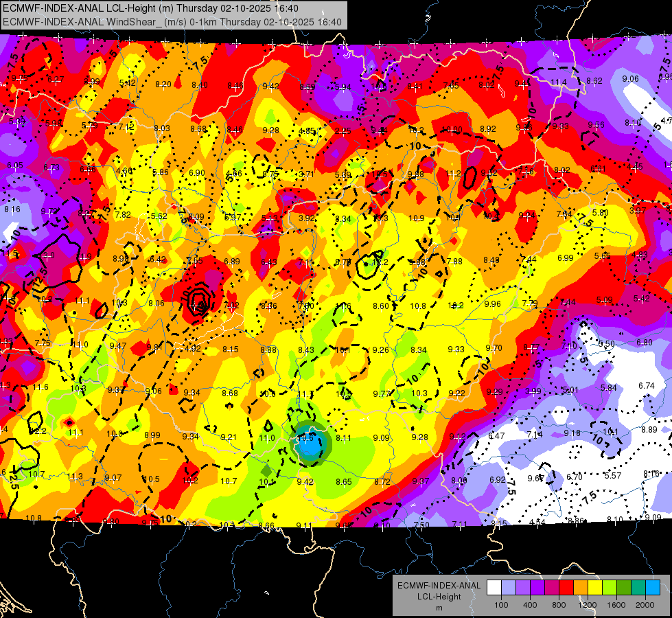672x618 pixels.
Task: Click the wind shear value '12.2'
Action: [x=381, y=262]
